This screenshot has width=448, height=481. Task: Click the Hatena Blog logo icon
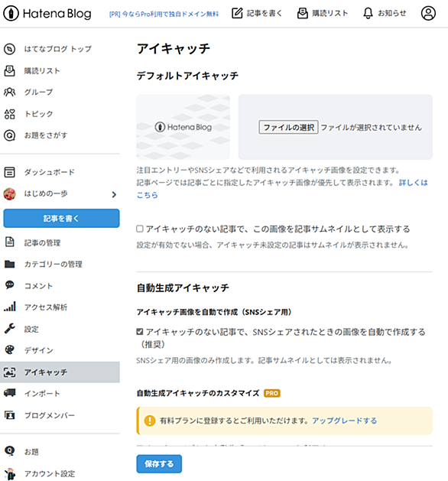11,14
